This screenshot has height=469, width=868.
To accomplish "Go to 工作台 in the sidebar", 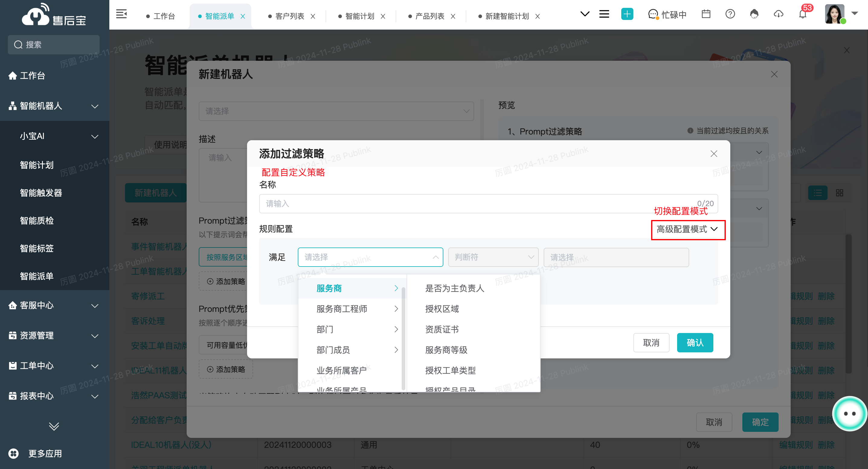I will [x=32, y=76].
